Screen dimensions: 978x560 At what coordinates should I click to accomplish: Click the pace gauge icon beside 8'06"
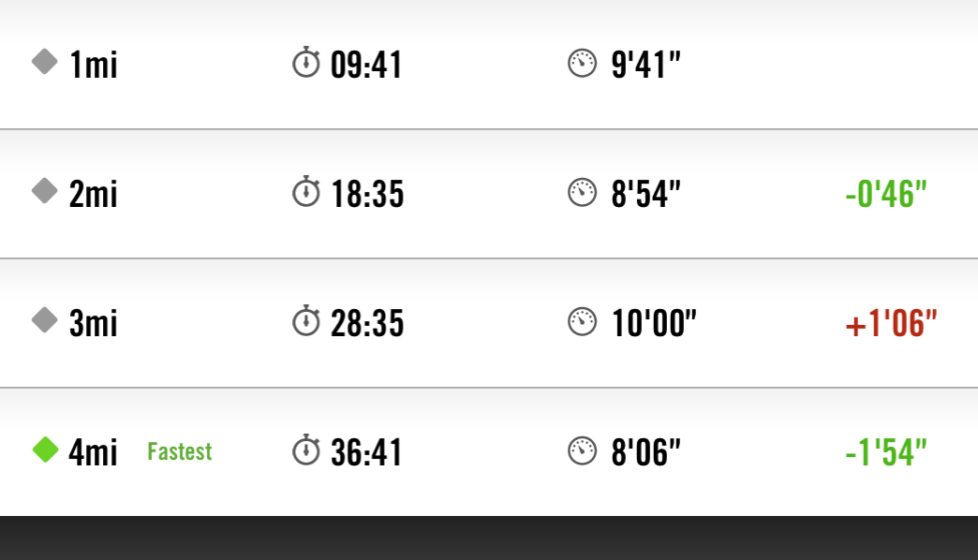[583, 450]
